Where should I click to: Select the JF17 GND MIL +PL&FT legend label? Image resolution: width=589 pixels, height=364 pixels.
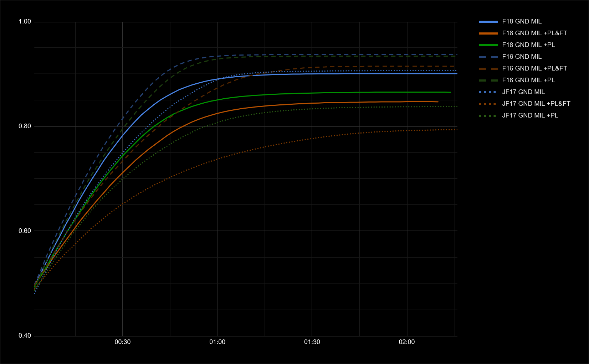point(536,104)
